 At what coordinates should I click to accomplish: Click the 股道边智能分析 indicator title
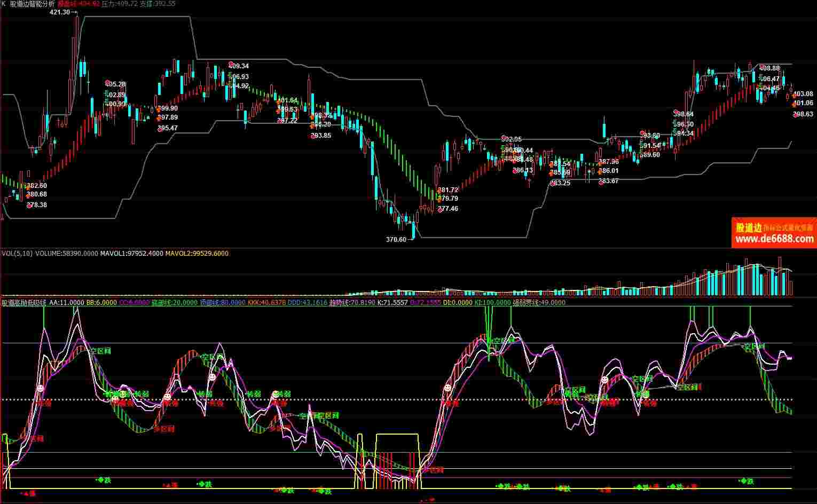(32, 4)
